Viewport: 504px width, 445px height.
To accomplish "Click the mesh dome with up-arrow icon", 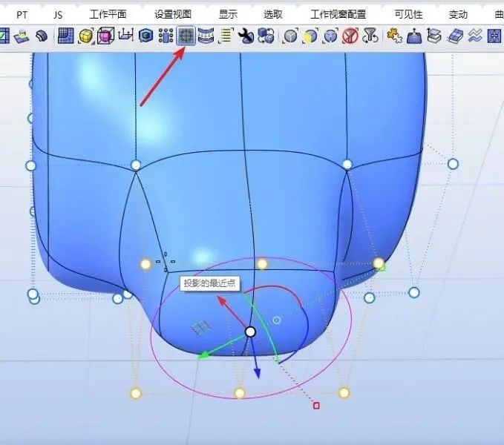I will (x=414, y=36).
